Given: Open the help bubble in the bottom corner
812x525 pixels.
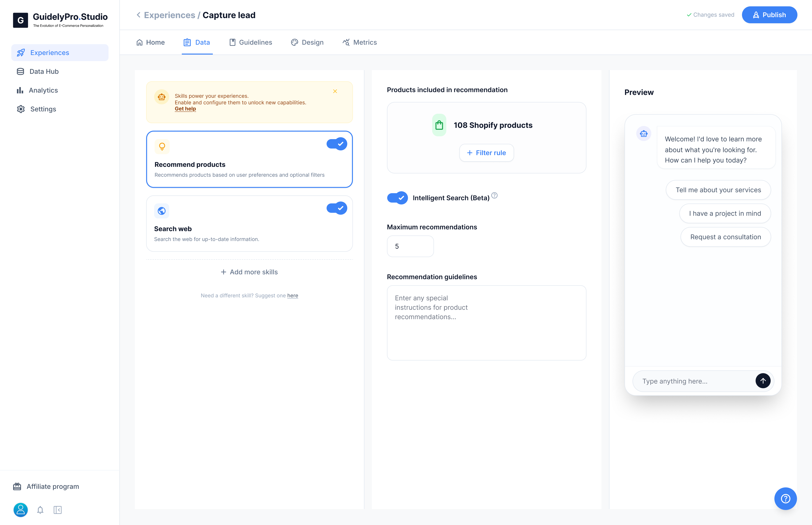Looking at the screenshot, I should [x=786, y=498].
